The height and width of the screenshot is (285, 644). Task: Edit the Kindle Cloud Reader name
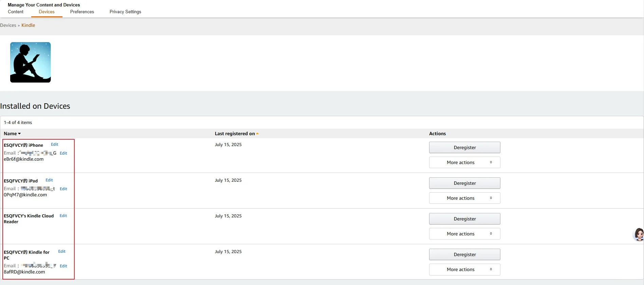coord(63,216)
